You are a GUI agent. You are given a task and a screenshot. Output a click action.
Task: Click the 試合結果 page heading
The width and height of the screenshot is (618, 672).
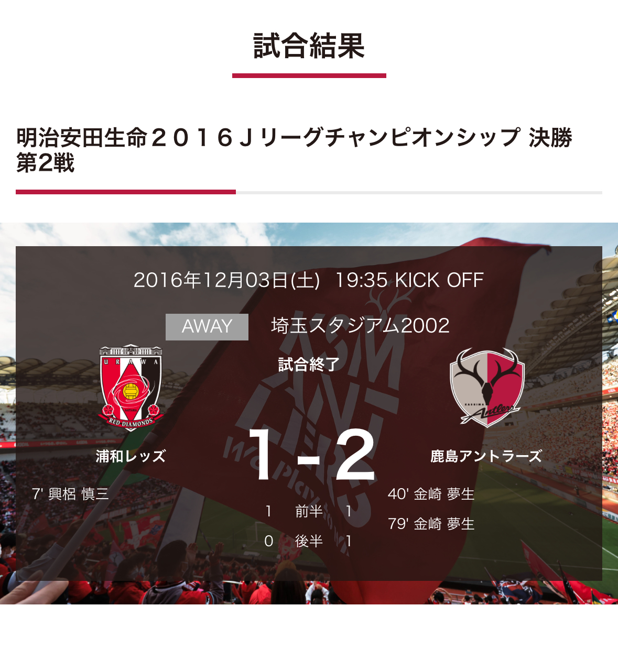(309, 46)
